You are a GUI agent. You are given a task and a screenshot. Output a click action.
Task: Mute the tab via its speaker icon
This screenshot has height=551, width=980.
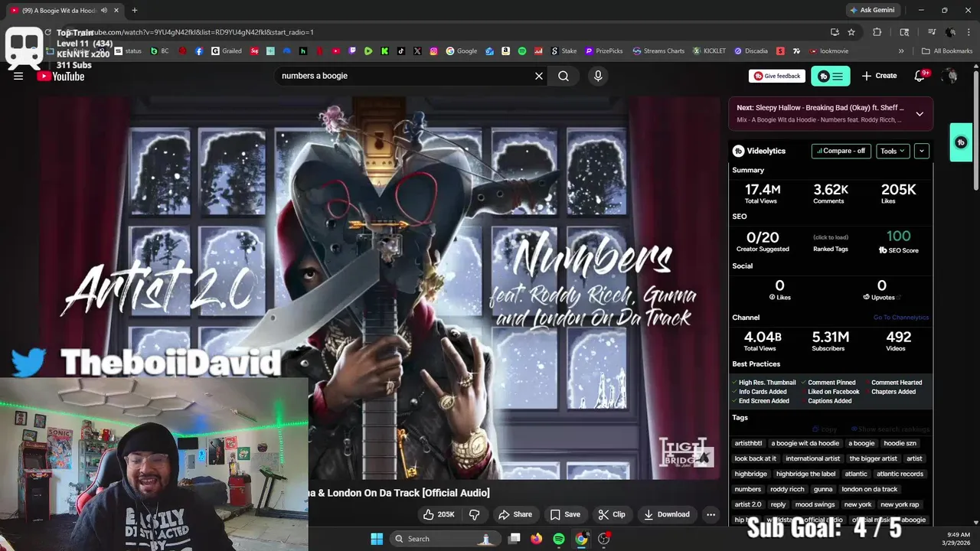click(104, 10)
